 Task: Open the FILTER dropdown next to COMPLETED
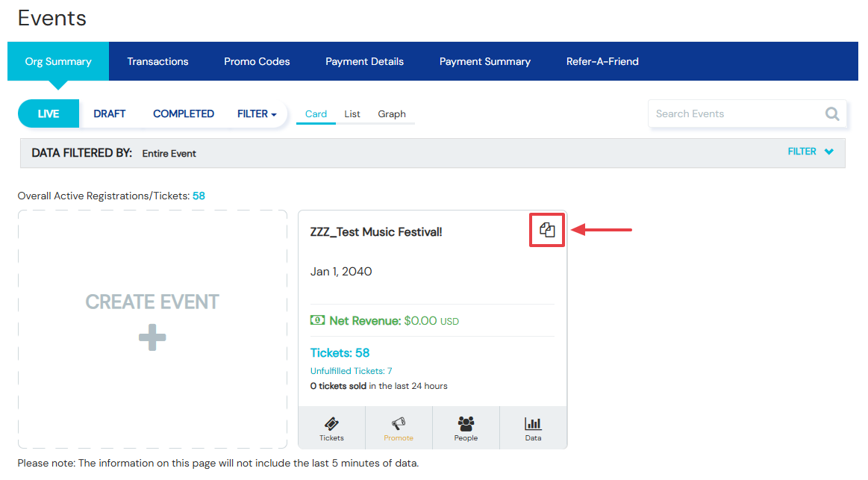257,113
